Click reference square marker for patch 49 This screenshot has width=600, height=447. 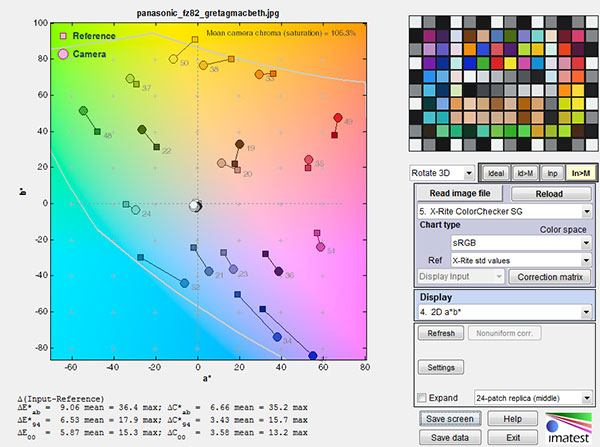point(334,135)
